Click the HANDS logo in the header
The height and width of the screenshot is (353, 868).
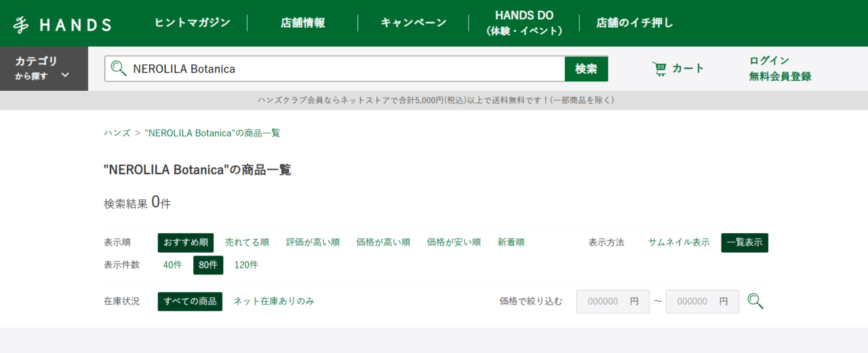coord(62,24)
